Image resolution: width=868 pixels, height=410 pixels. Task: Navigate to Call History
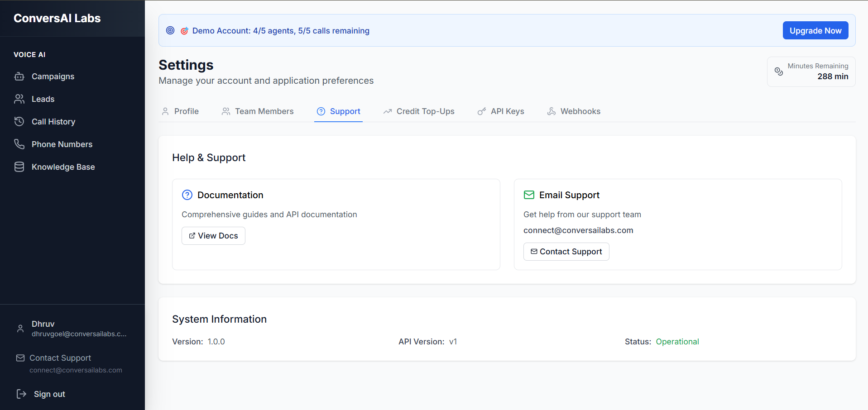(x=72, y=122)
